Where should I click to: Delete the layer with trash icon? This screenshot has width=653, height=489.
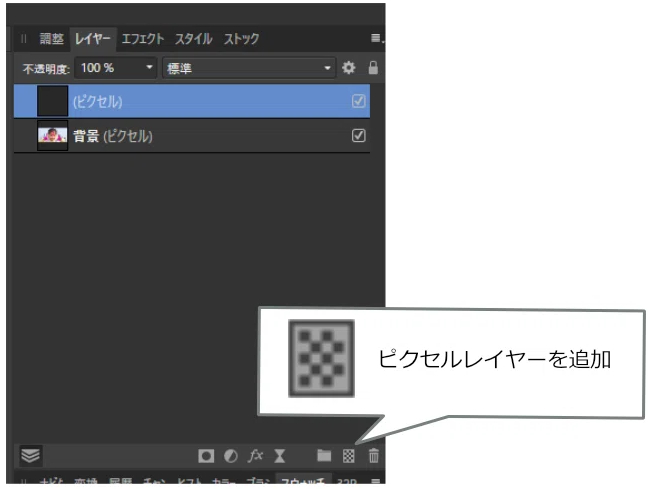(x=374, y=456)
